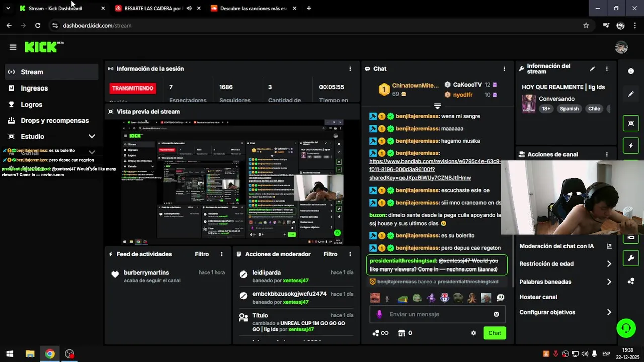Click the stream preview thumbnail
Viewport: 644px width, 362px height.
coord(232,182)
